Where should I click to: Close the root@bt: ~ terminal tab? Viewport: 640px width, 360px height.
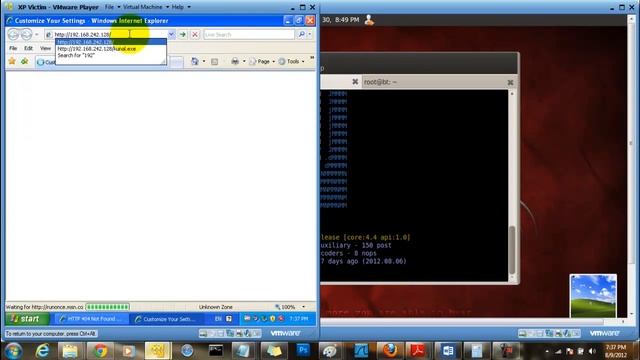pyautogui.click(x=510, y=82)
